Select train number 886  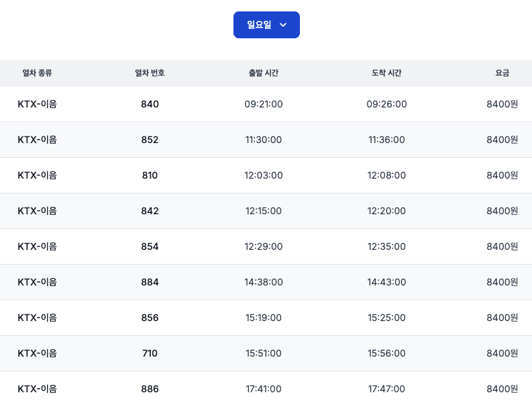tap(150, 389)
